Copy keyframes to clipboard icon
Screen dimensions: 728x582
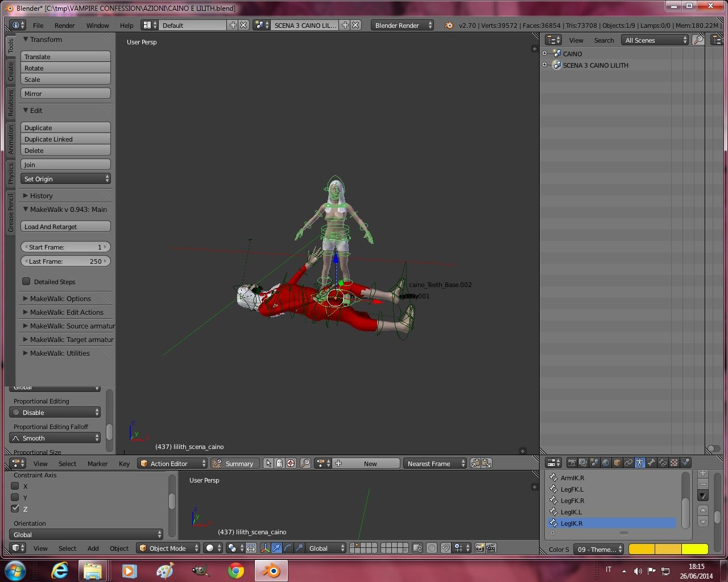475,463
